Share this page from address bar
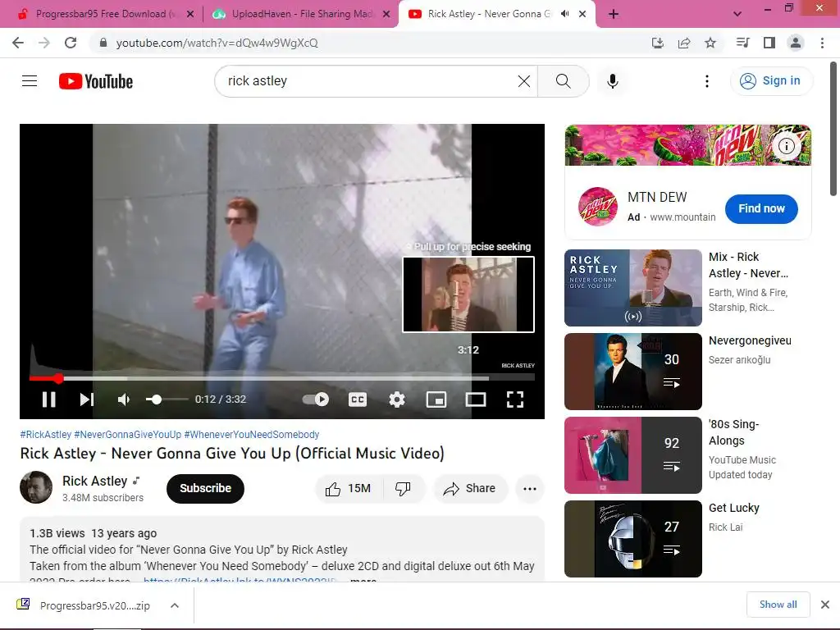The image size is (840, 630). [684, 43]
